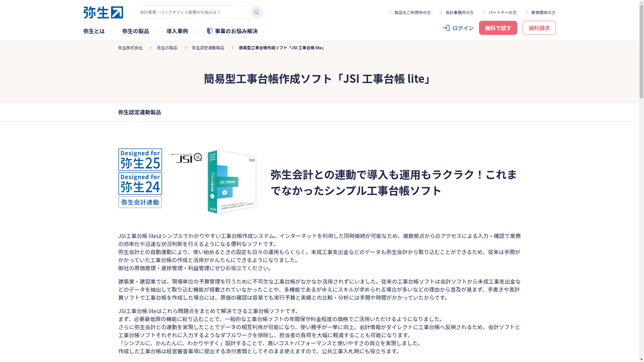Click the Designed for 弥生24 badge
Viewport: 644px width, 362px height.
[x=140, y=184]
